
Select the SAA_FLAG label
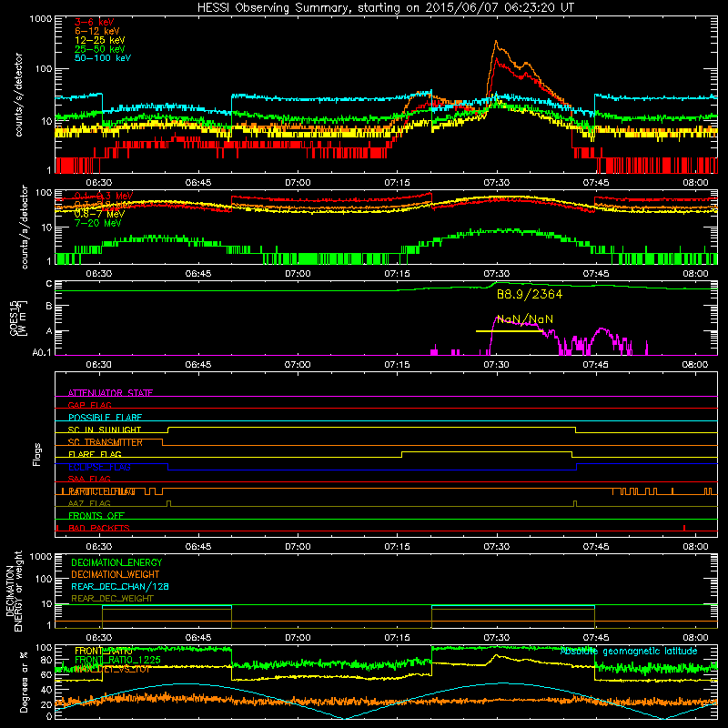89,479
